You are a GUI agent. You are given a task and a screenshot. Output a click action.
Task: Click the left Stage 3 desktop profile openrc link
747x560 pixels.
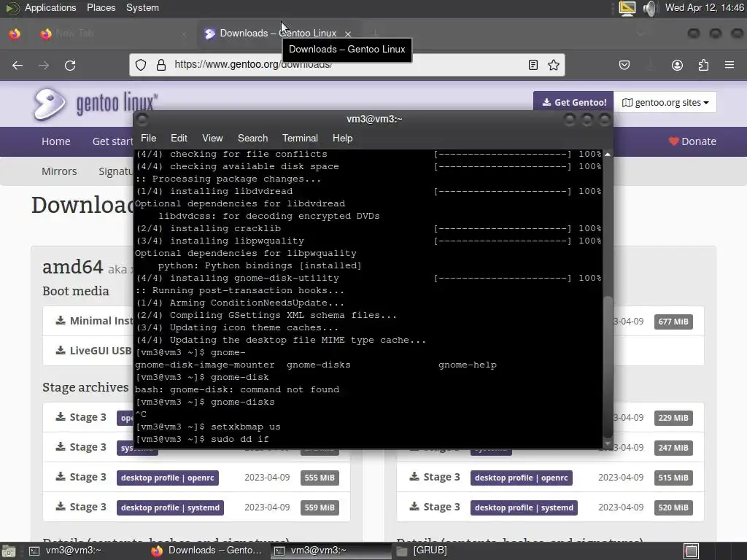click(x=168, y=478)
